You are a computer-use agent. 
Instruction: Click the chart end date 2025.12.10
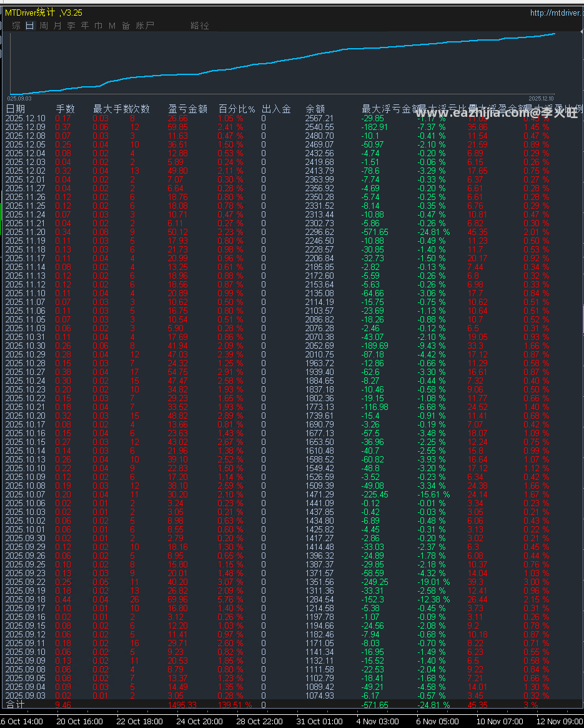(542, 99)
